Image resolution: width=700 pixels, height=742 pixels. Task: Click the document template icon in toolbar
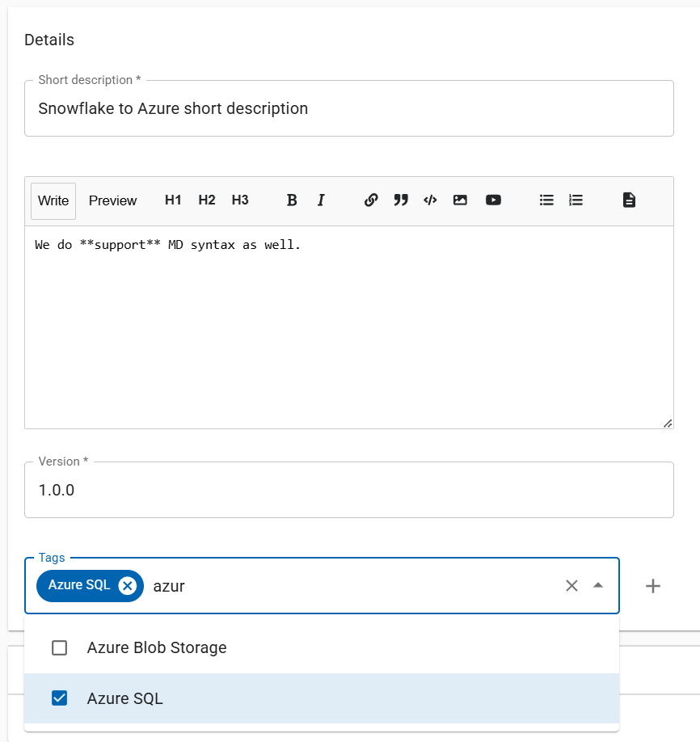[629, 200]
